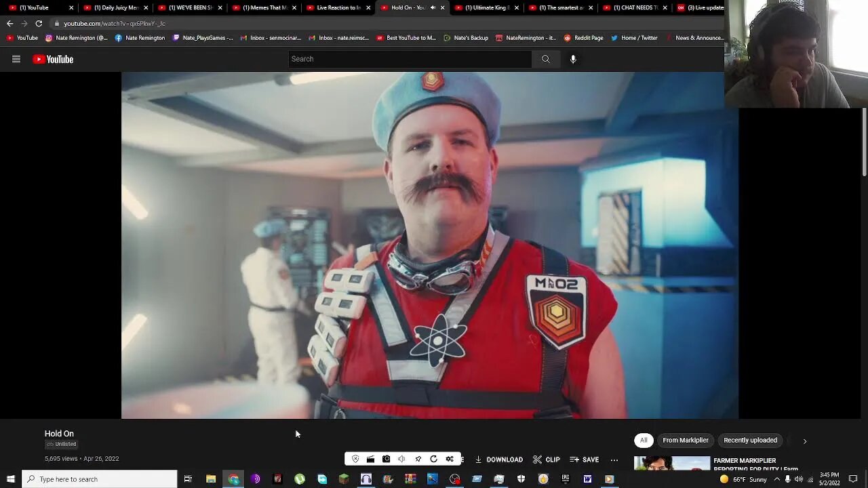
Task: Open the Nate Remington Instagram bookmark
Action: [77, 38]
